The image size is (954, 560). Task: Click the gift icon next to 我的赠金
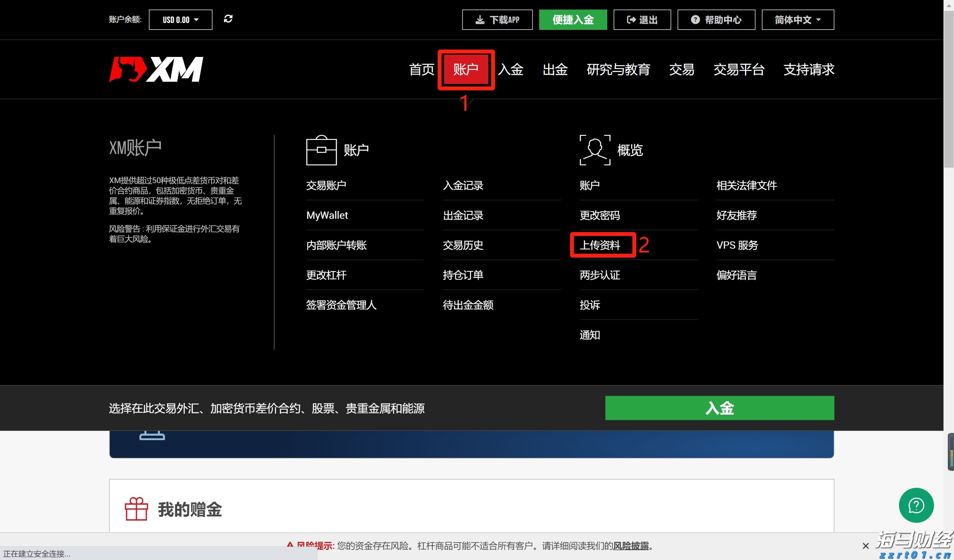[x=136, y=509]
